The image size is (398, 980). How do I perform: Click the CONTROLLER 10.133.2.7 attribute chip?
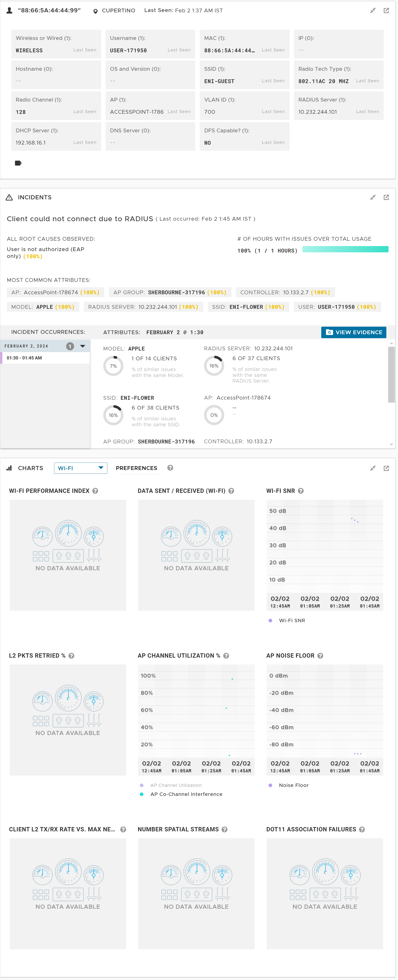click(x=285, y=293)
